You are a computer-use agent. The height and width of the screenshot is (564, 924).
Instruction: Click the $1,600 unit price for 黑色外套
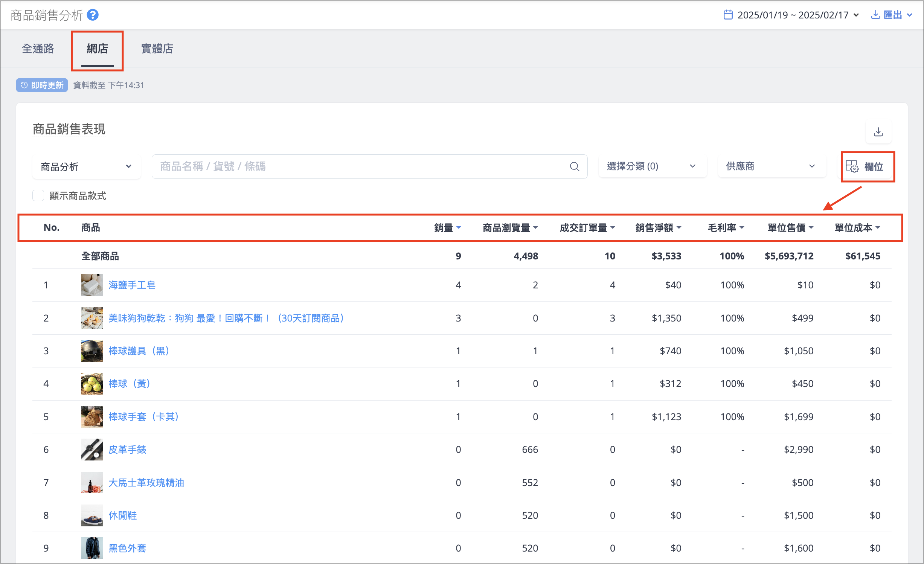799,548
